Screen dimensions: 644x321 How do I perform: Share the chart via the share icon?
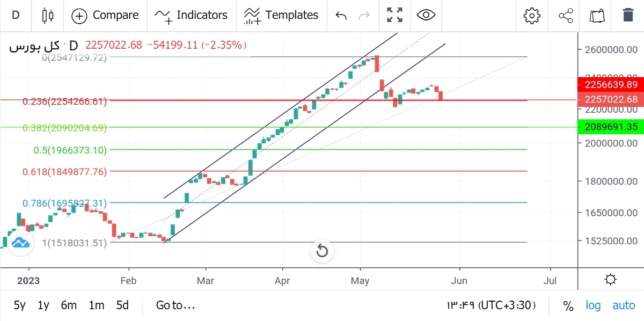[x=565, y=15]
